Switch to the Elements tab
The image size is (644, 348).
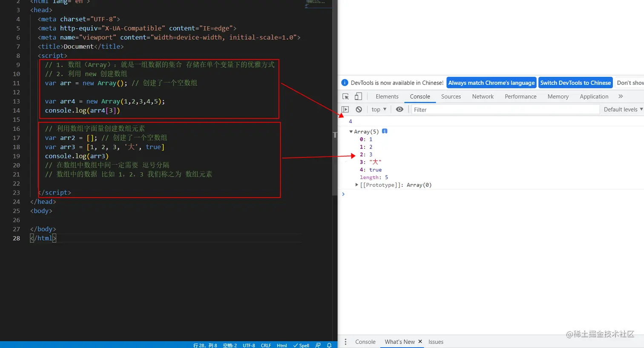(387, 96)
